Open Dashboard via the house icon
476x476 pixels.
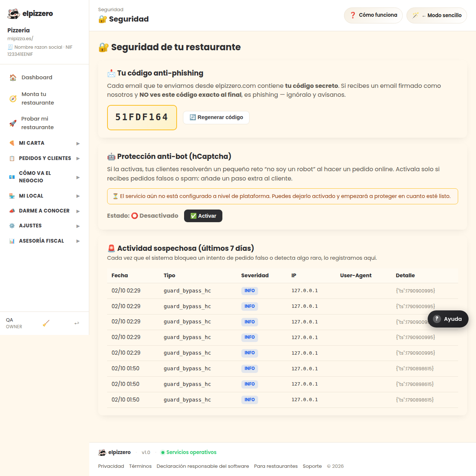[13, 77]
